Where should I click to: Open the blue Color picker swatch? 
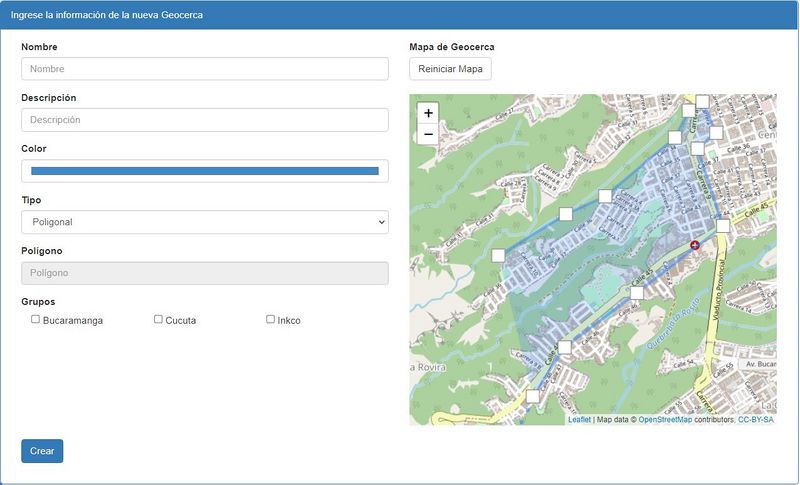click(205, 171)
